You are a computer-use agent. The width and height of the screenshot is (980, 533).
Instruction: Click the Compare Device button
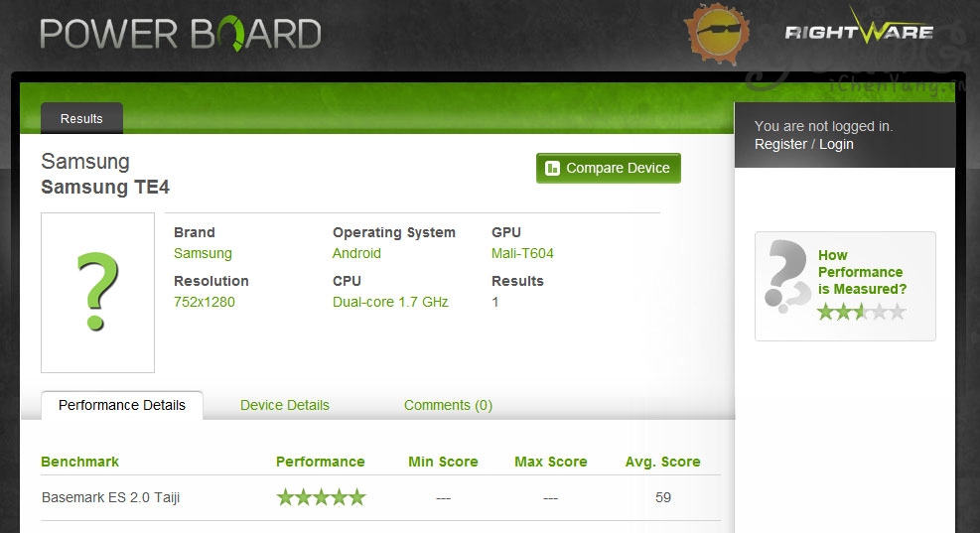coord(608,168)
